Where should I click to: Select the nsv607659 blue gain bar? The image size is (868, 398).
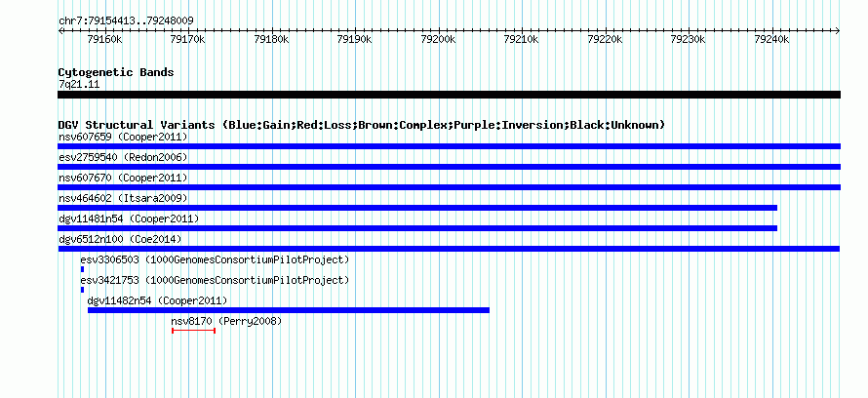tap(449, 146)
